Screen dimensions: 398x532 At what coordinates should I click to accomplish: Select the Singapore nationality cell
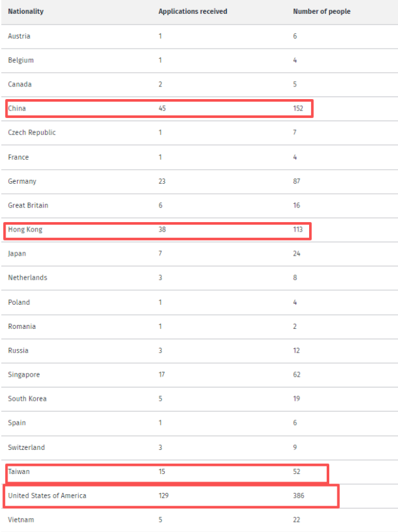pyautogui.click(x=24, y=375)
